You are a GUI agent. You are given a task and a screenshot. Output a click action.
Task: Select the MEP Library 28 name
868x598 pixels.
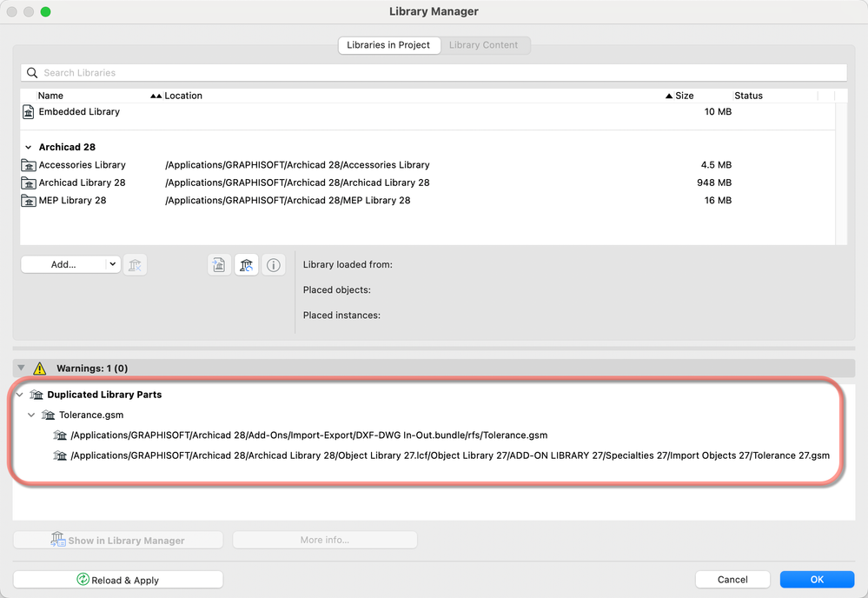pos(72,201)
